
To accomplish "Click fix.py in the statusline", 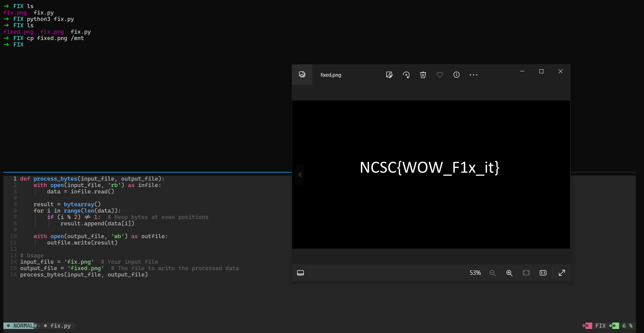I will [x=61, y=326].
